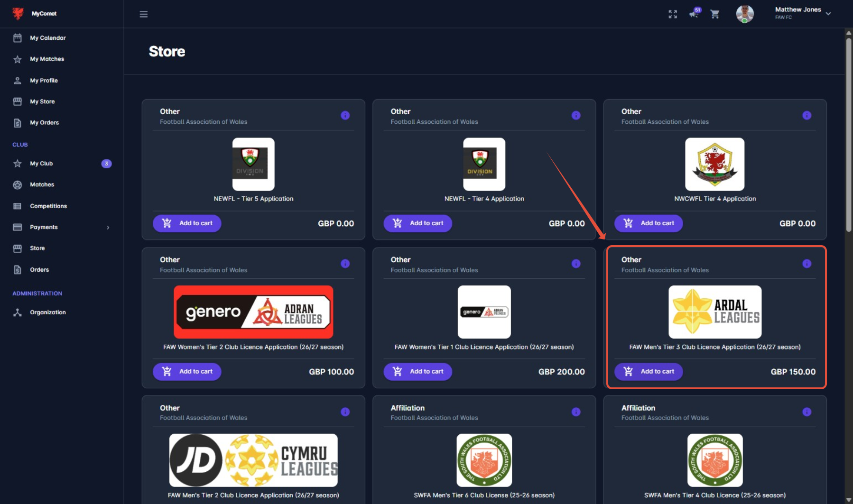This screenshot has width=853, height=504.
Task: Click the Organization hierarchy icon
Action: coord(18,312)
